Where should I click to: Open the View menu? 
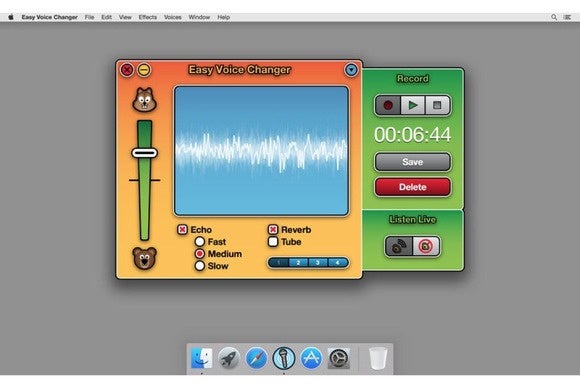(x=125, y=17)
